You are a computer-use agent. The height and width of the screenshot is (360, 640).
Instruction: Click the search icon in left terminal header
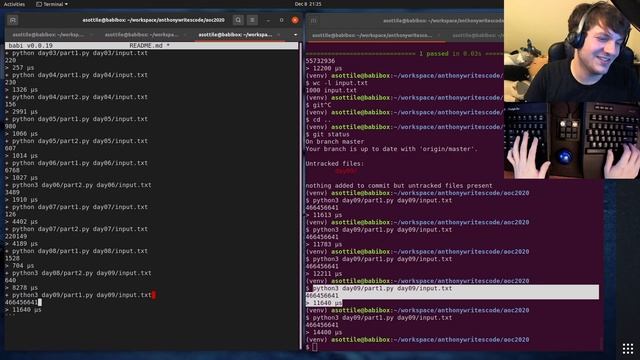[238, 20]
